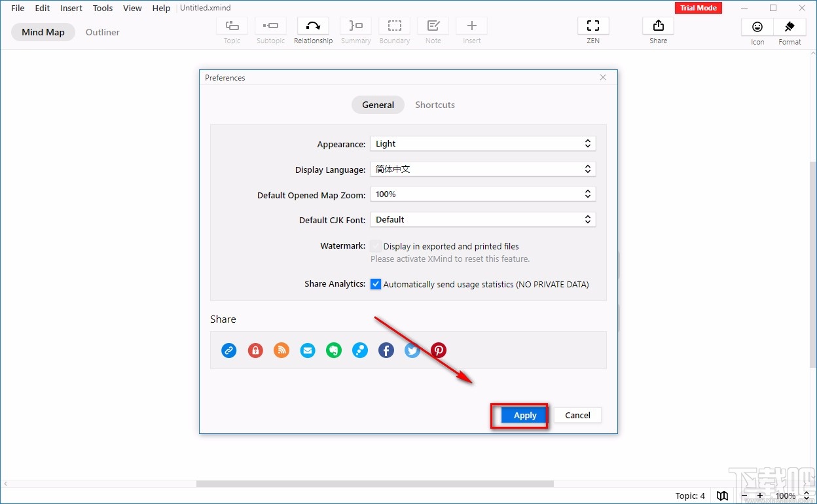Click the Please activate XMind notice text
The image size is (817, 504).
(450, 259)
